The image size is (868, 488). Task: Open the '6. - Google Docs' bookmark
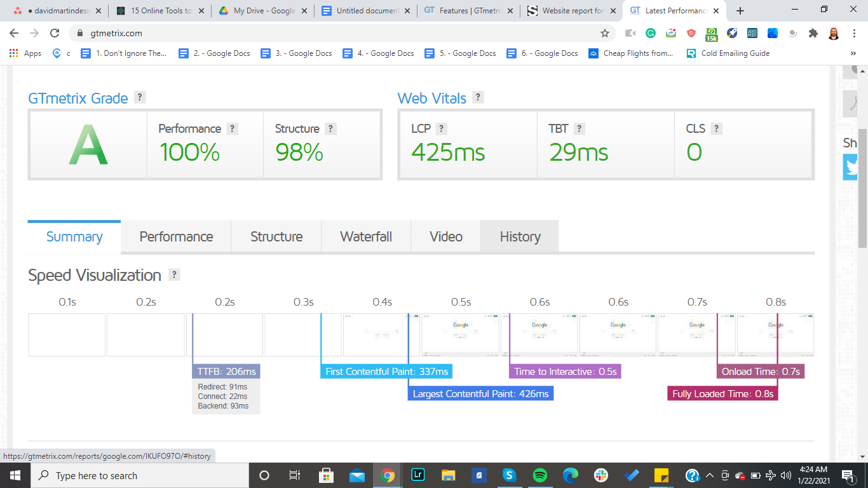(x=542, y=53)
